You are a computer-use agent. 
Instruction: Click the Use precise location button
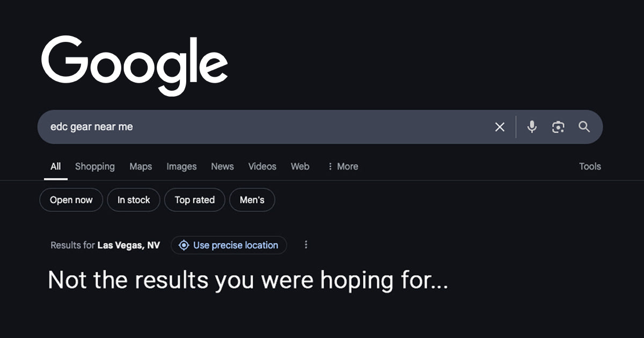[229, 245]
